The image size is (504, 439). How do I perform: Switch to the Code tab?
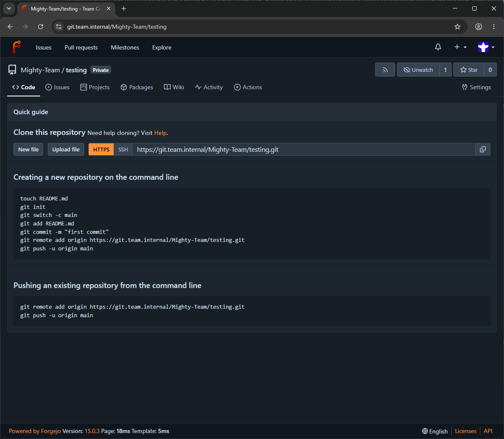(24, 87)
